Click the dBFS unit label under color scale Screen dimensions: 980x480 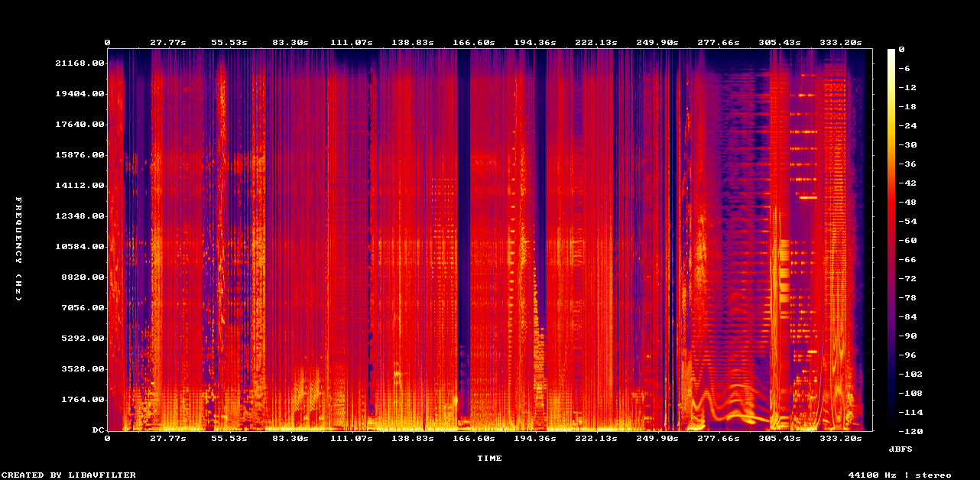900,448
